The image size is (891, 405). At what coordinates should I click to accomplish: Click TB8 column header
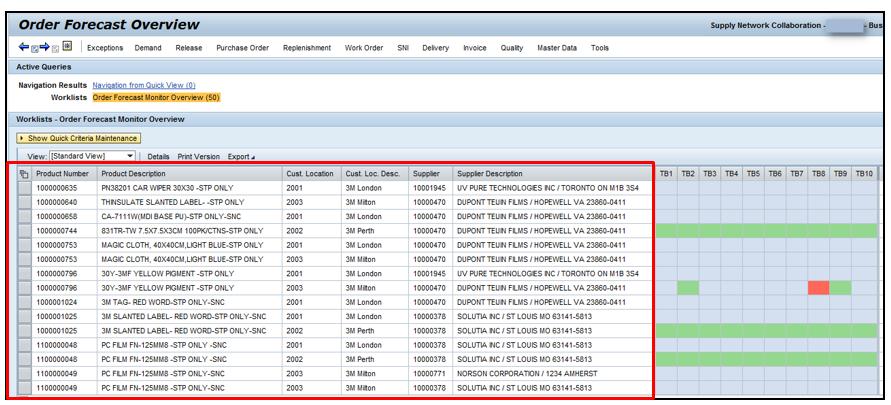[x=818, y=174]
